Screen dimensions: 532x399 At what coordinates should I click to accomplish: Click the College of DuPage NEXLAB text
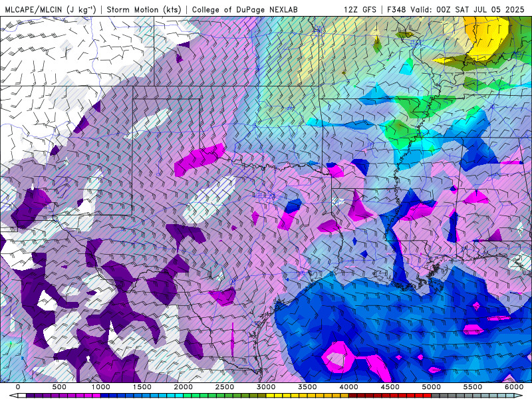point(245,9)
